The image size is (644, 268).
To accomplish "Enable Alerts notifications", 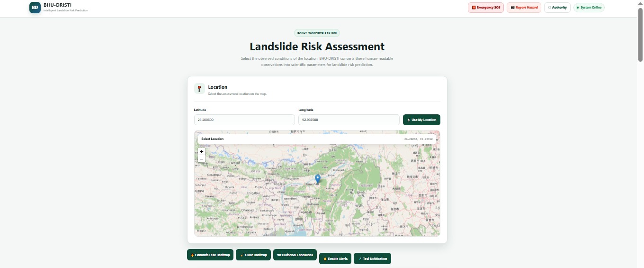I will [335, 259].
